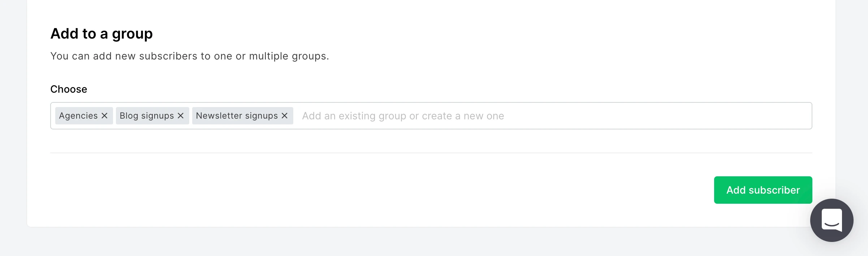The image size is (868, 256).
Task: Click the word 'signups' in the Newsletter tag
Action: [x=262, y=116]
